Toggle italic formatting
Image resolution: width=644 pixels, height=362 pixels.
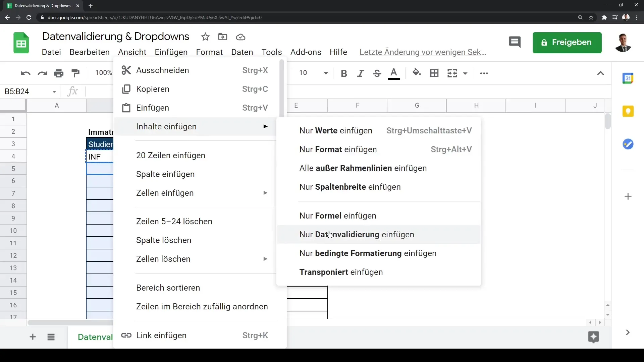pos(361,73)
